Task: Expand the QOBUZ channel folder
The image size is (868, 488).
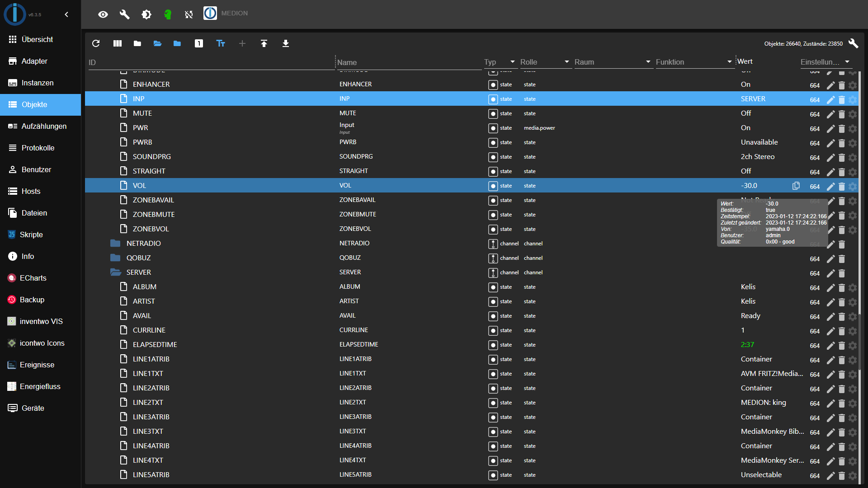Action: click(115, 258)
